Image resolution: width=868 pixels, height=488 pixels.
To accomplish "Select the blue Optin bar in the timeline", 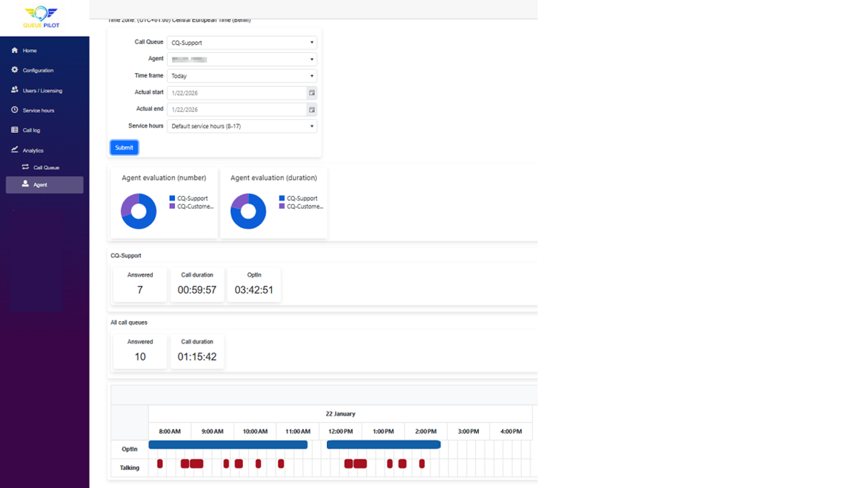I will (x=227, y=445).
